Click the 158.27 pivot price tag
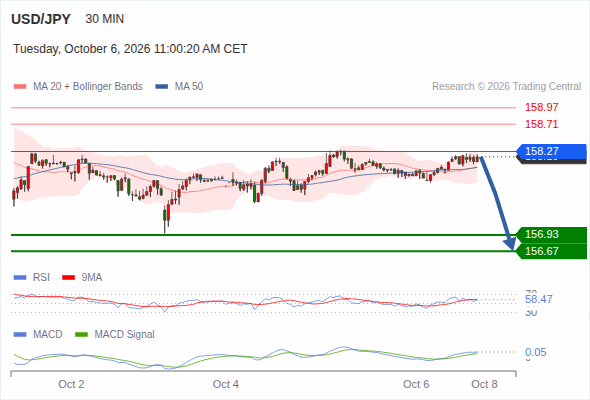This screenshot has width=590, height=400. [x=552, y=151]
